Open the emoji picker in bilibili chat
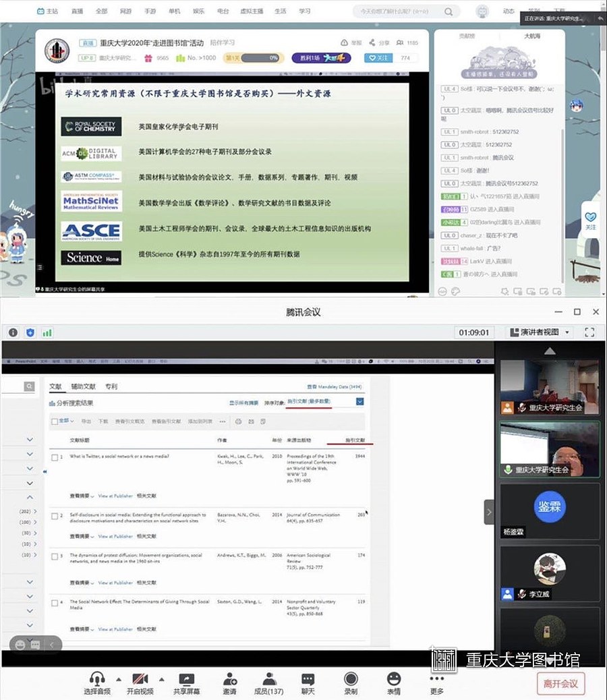This screenshot has width=607, height=700. point(442,291)
